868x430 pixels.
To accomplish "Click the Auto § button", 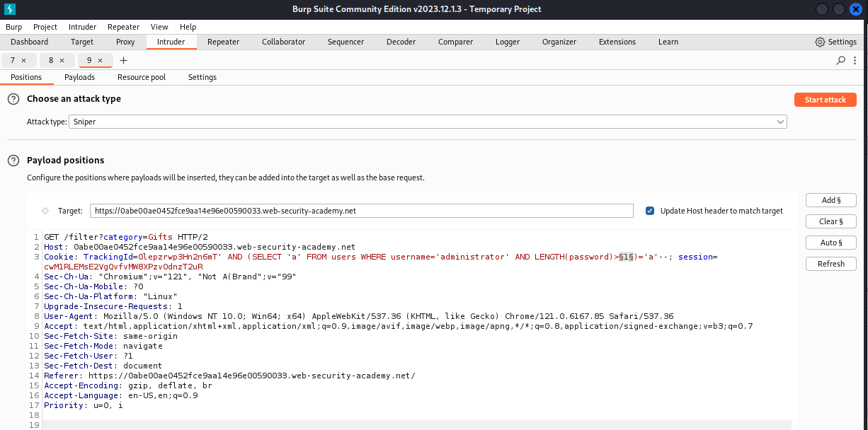I will coord(831,243).
